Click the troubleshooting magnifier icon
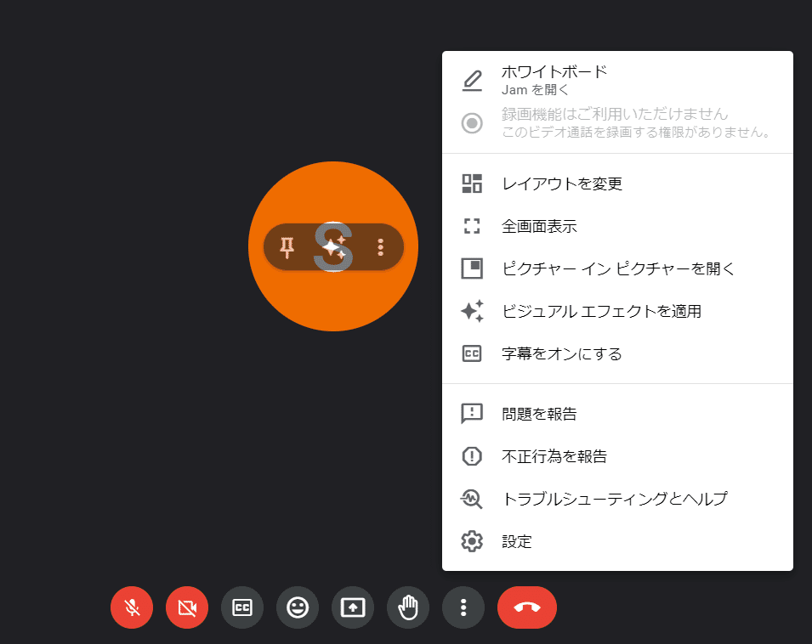 (x=472, y=500)
